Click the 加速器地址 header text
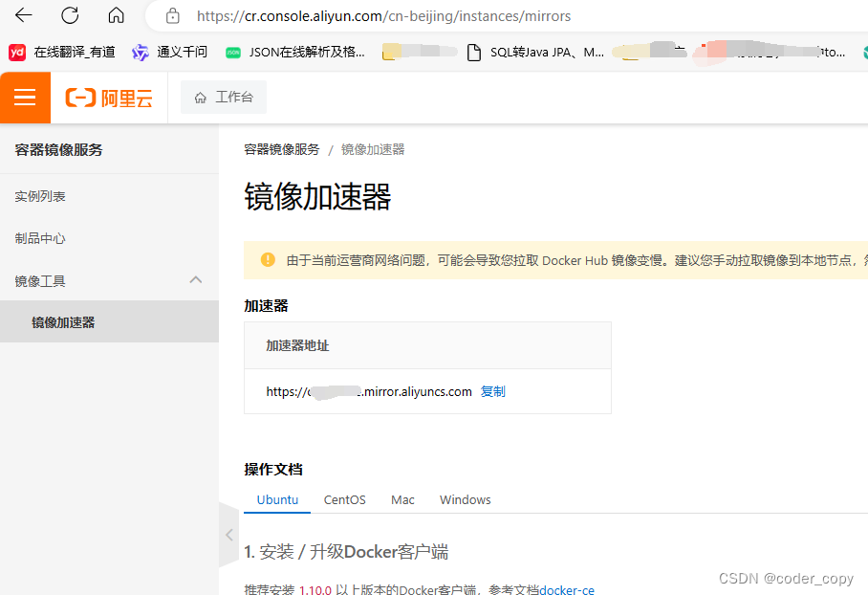 (x=298, y=345)
